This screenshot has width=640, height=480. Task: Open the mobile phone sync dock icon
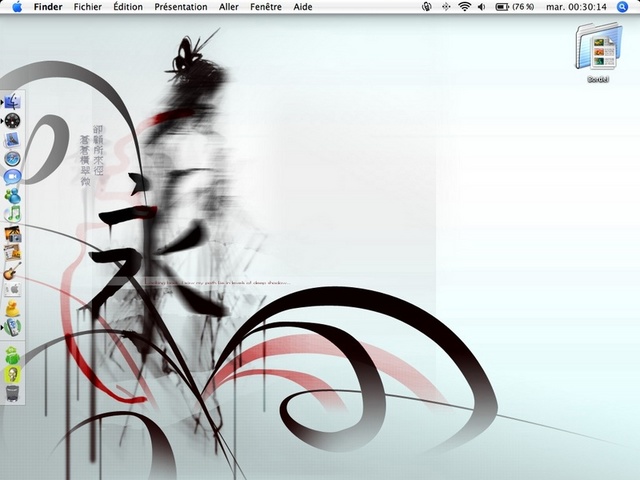tap(13, 327)
